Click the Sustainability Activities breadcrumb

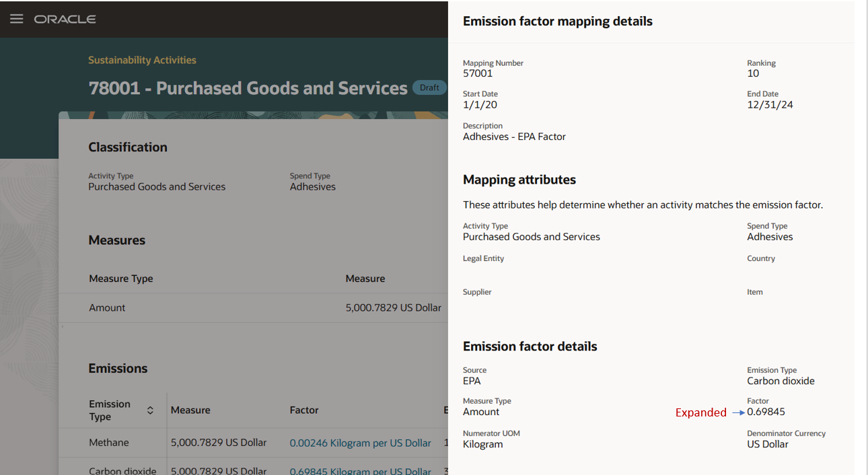pos(142,60)
